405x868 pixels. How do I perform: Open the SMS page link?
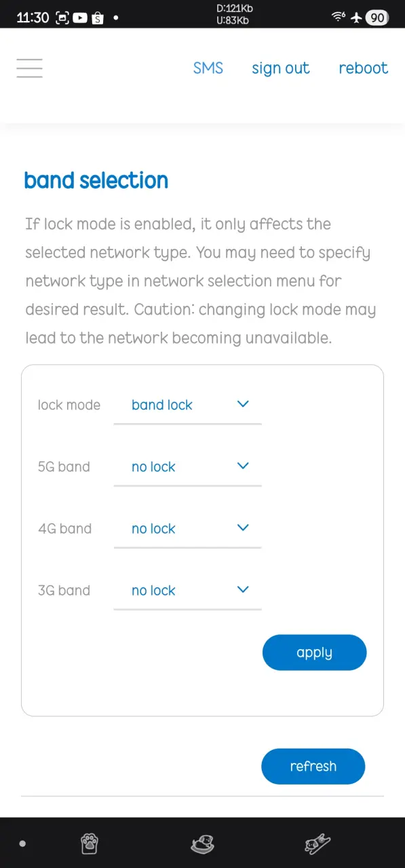coord(208,68)
